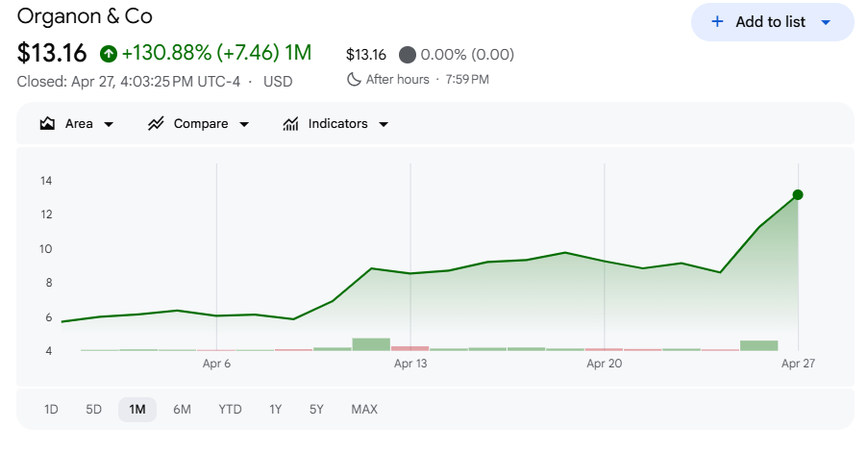Select the 1M time range

pos(136,410)
